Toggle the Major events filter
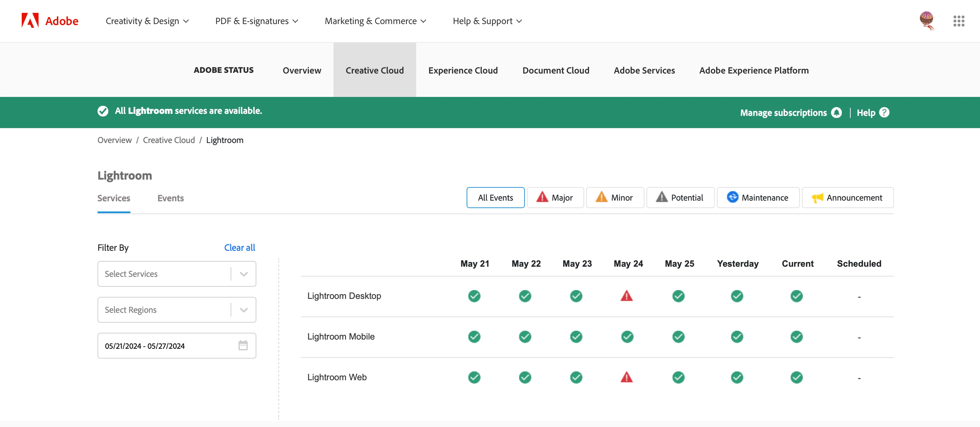The height and width of the screenshot is (427, 980). (555, 198)
